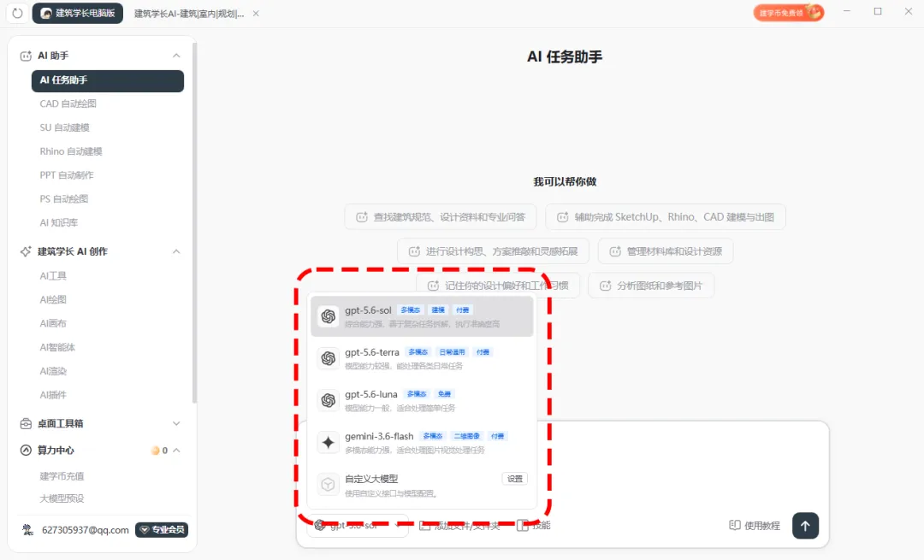Click the 付费 tag on gpt-5.6-sol

[463, 309]
